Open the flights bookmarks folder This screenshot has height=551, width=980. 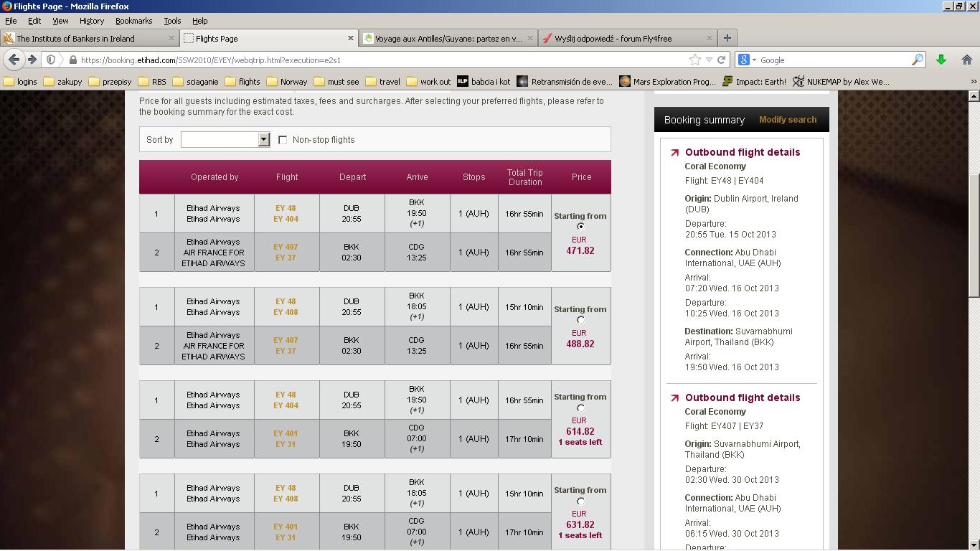242,81
